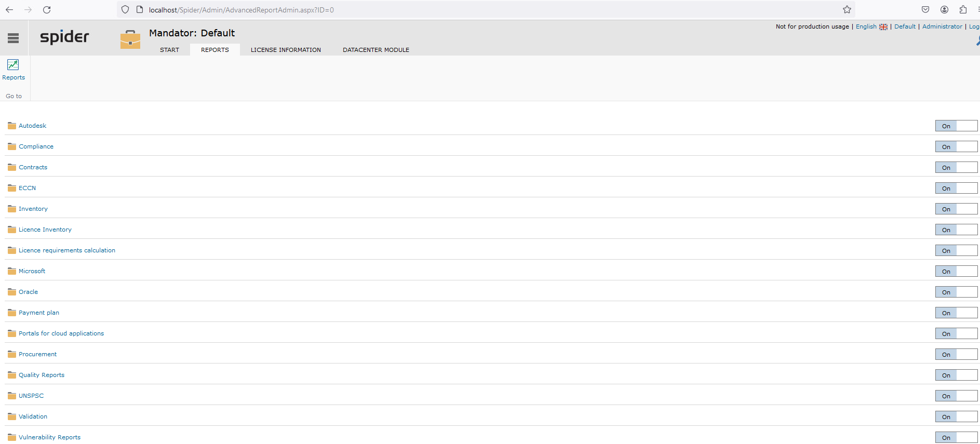Click the Oracle folder icon
Viewport: 980px width, 444px height.
point(12,292)
